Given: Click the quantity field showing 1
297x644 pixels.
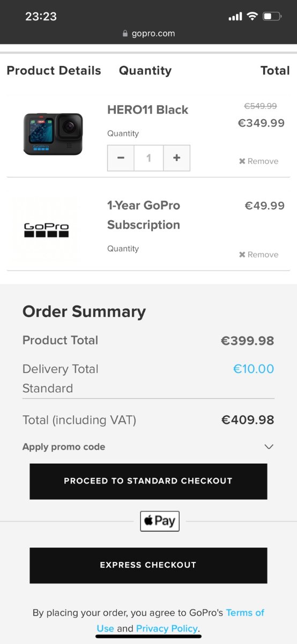Looking at the screenshot, I should [148, 158].
